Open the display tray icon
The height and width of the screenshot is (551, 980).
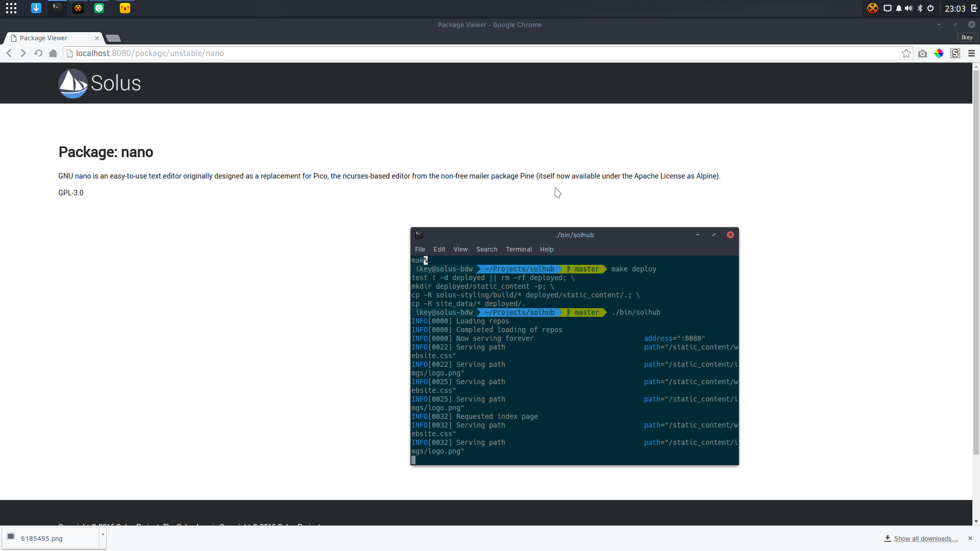(x=888, y=8)
